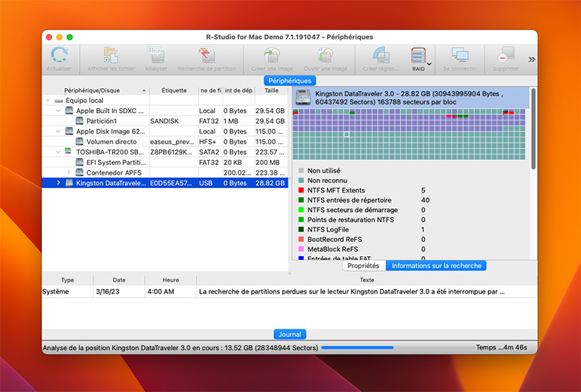Click the large drive icon in scan info header
The width and height of the screenshot is (581, 392).
click(302, 98)
